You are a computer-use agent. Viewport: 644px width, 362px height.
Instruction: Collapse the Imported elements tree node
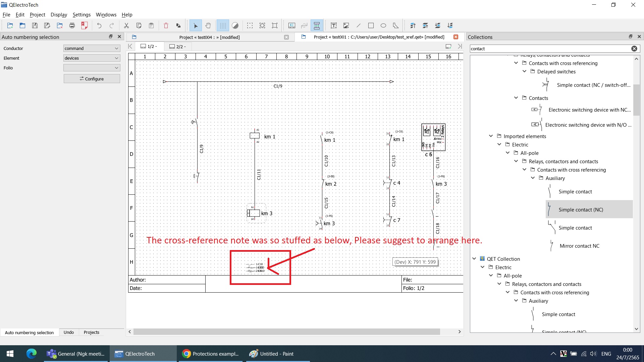(x=491, y=136)
